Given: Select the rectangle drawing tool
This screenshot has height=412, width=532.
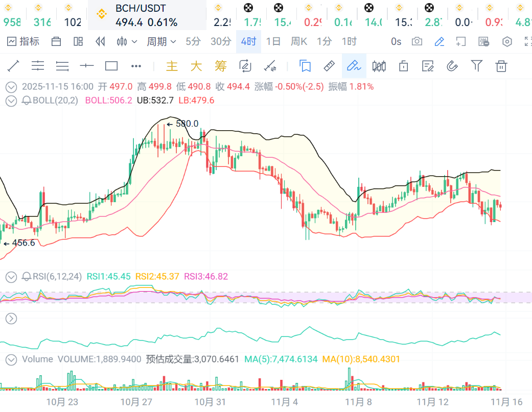Looking at the screenshot, I should click(x=111, y=66).
